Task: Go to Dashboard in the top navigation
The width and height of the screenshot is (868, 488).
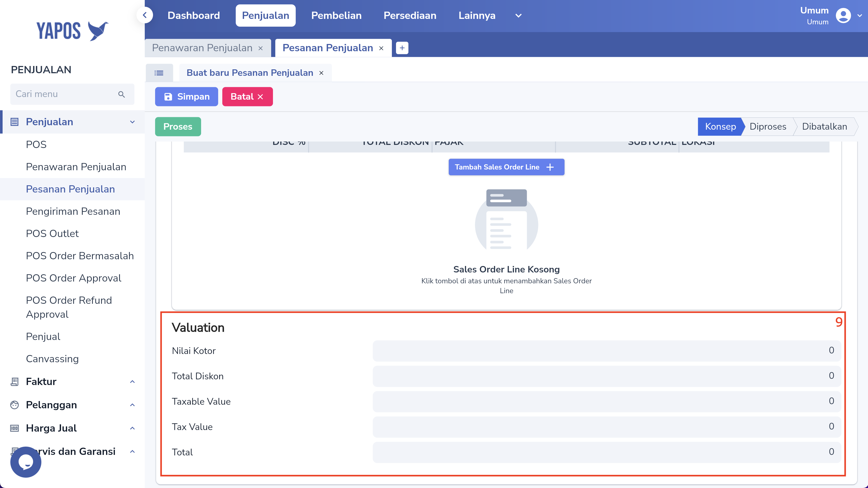Action: tap(194, 16)
